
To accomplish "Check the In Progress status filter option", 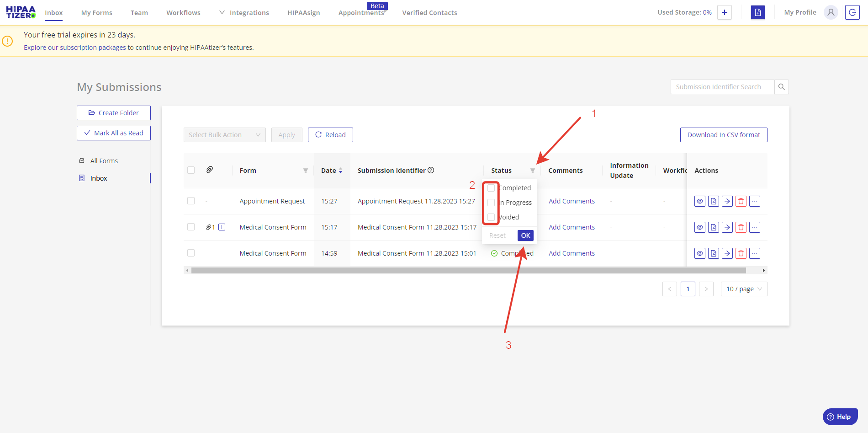I will click(x=491, y=203).
